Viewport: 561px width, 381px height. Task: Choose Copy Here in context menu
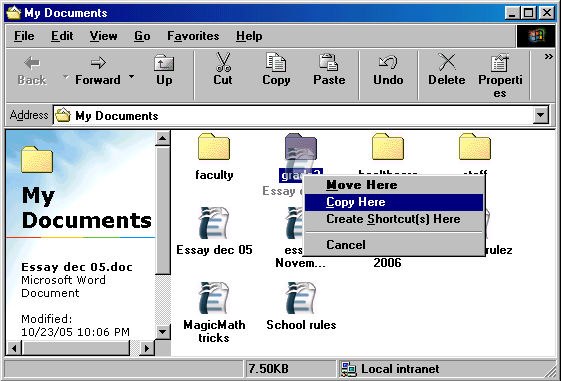click(394, 202)
